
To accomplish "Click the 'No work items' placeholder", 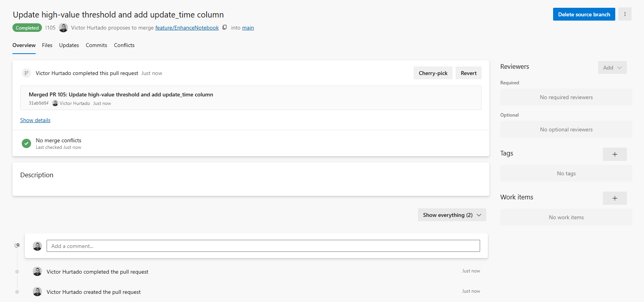I will 566,217.
